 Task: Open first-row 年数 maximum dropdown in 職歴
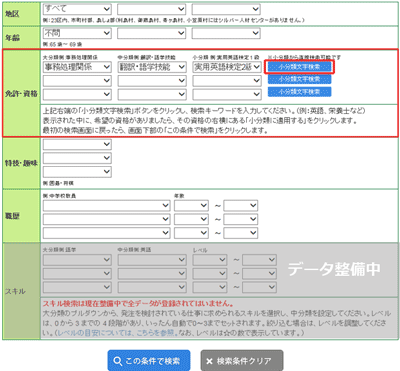point(241,206)
